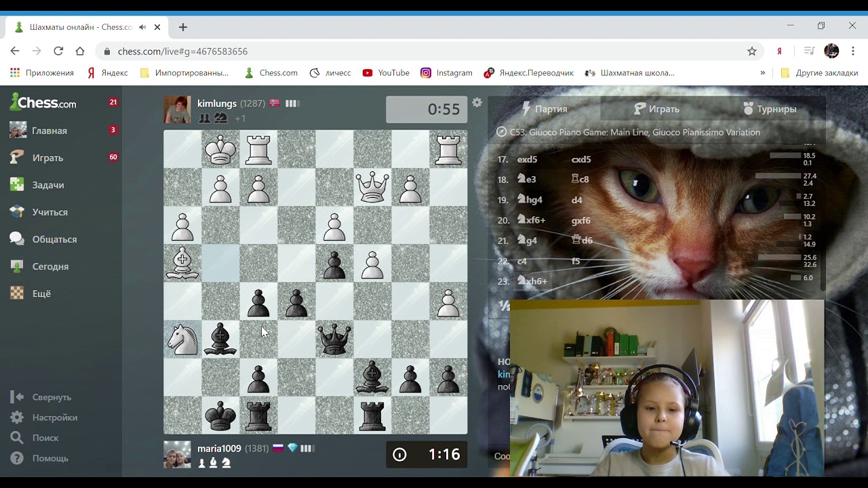
Task: Open Сегодня section
Action: tap(50, 266)
